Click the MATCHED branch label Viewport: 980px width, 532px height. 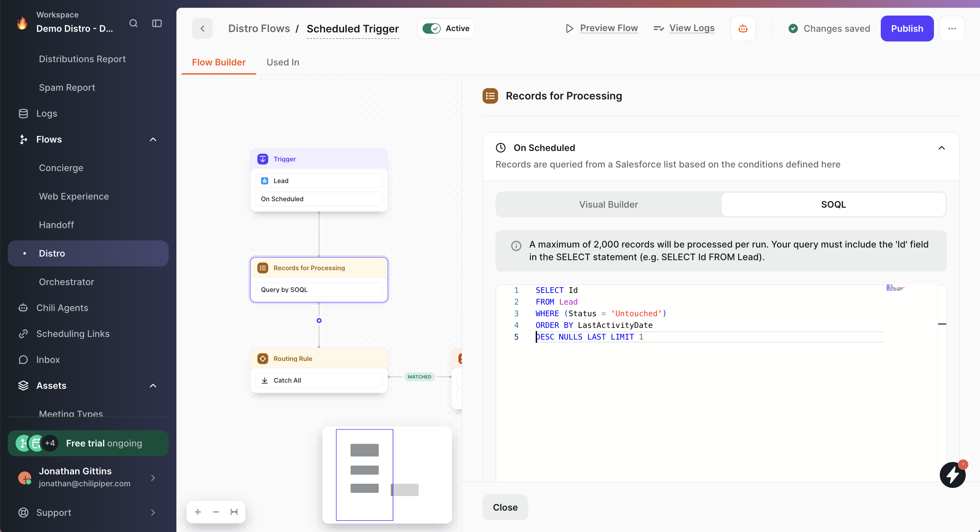pos(419,377)
